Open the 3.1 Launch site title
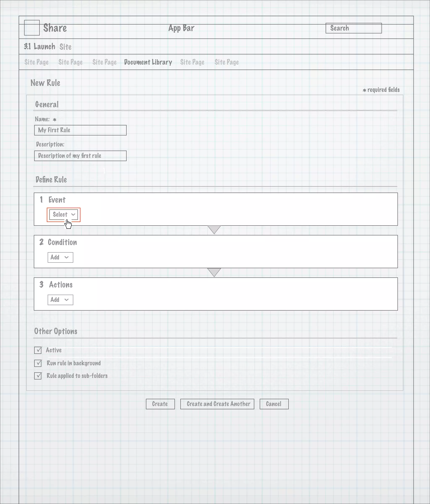This screenshot has height=504, width=430. tap(40, 46)
